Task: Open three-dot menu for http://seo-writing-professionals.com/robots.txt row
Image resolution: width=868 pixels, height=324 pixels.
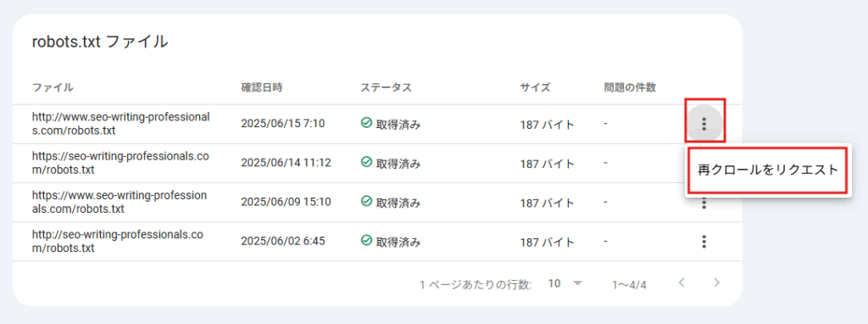Action: tap(704, 242)
